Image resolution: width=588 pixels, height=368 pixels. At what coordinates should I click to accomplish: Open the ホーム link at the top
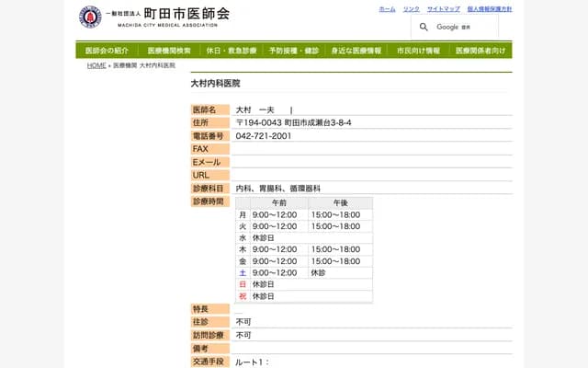tap(387, 8)
